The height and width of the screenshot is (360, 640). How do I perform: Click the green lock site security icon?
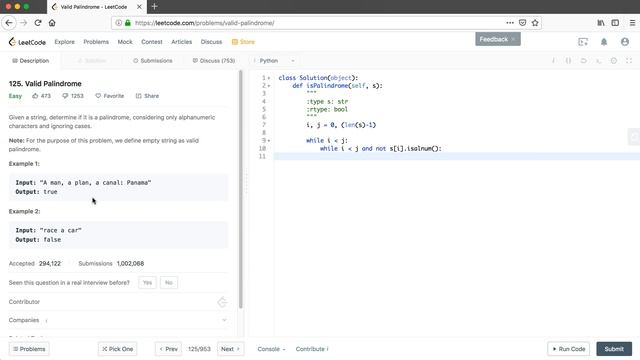tap(128, 23)
